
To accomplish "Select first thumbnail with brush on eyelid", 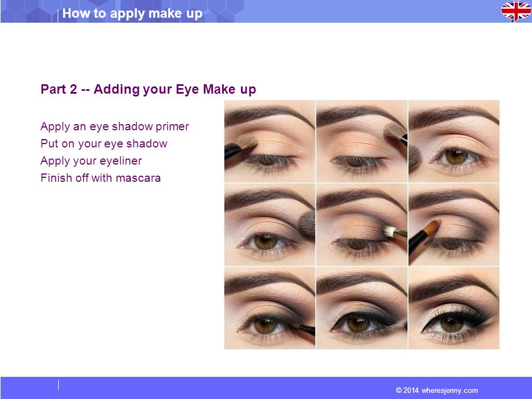I will pyautogui.click(x=270, y=141).
